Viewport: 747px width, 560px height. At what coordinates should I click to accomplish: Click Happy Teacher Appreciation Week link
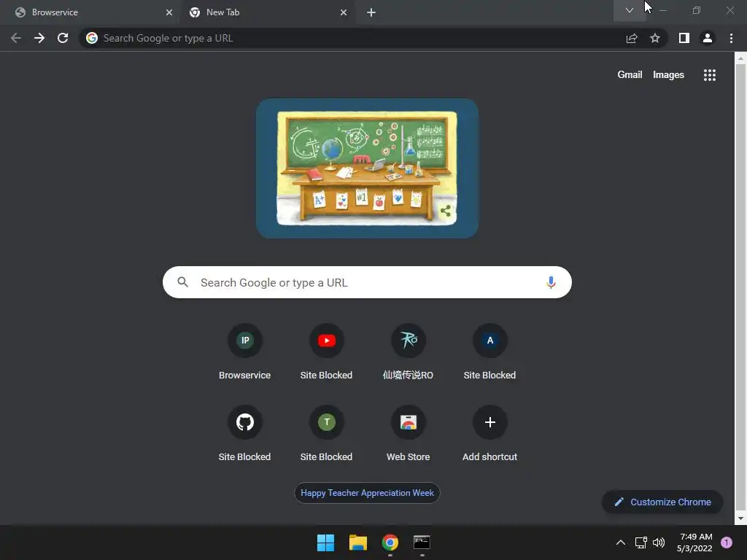367,493
